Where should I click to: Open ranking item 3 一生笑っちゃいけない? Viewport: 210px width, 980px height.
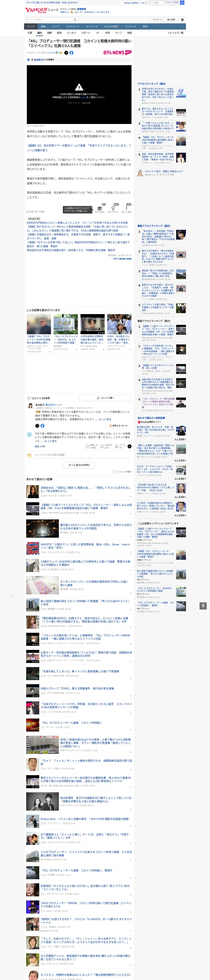coord(162,127)
